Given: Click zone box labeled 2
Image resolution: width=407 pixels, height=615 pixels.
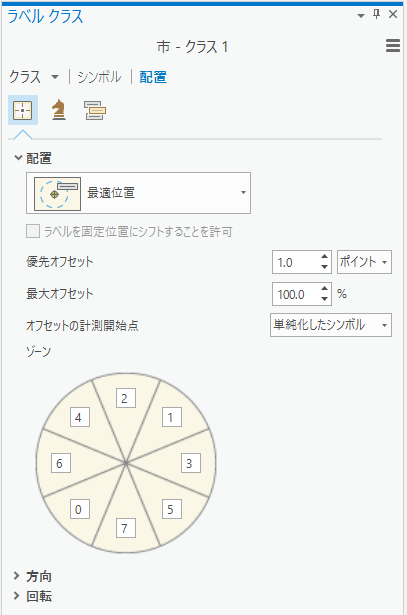Looking at the screenshot, I should click(x=126, y=398).
